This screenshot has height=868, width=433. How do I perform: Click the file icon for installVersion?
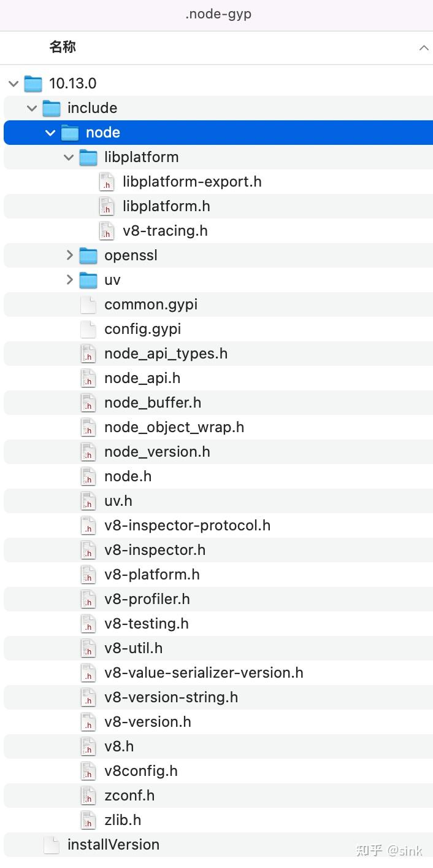point(51,845)
